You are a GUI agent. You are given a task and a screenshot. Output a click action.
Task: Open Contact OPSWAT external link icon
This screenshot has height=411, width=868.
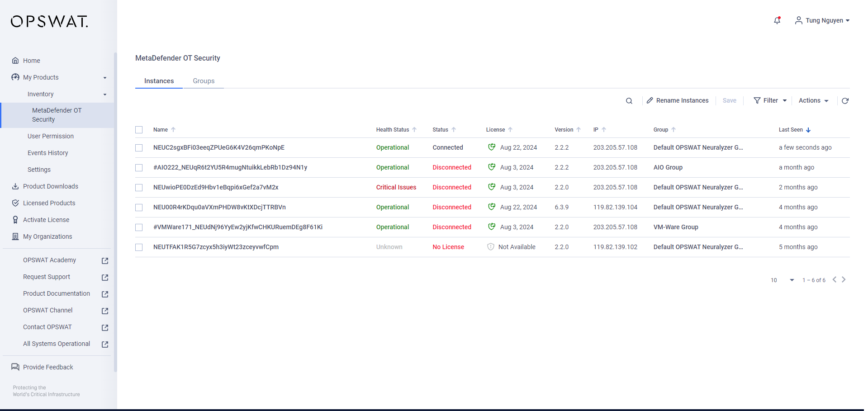pos(105,328)
